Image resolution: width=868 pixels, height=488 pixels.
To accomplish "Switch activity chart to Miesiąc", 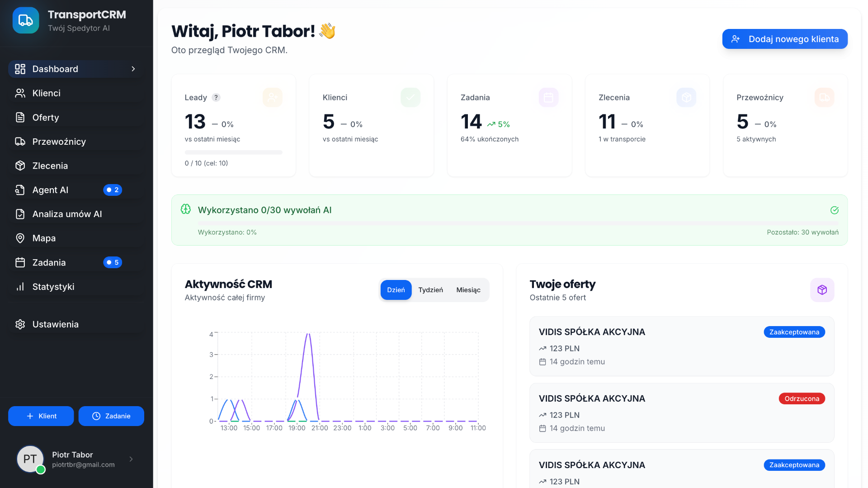I will click(468, 290).
